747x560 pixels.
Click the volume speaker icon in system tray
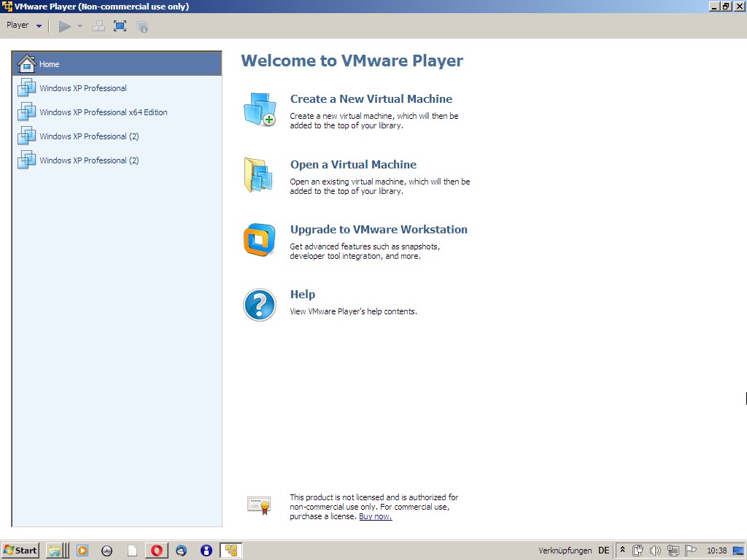(x=655, y=551)
